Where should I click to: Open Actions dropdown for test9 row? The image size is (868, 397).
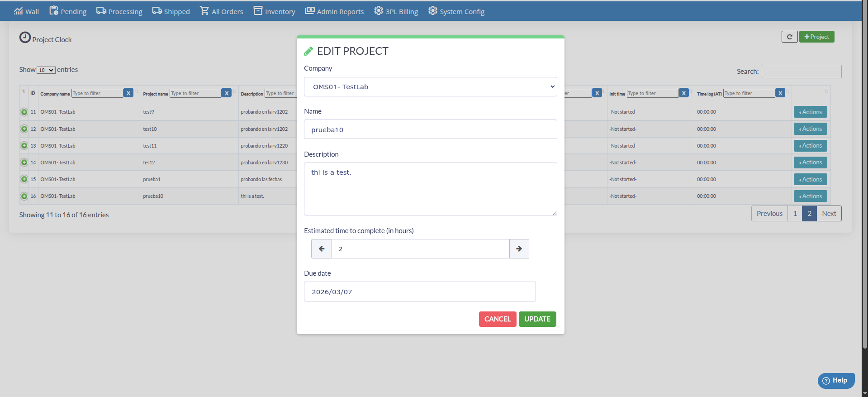810,112
